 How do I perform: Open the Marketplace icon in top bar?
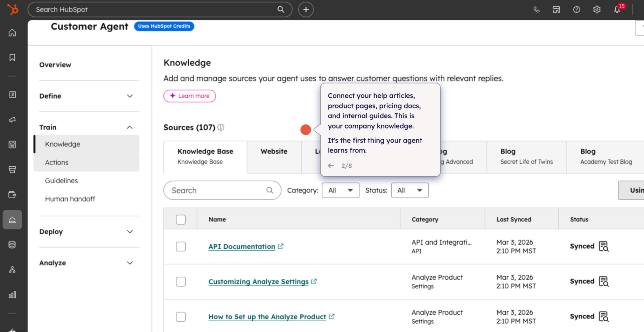[x=557, y=10]
